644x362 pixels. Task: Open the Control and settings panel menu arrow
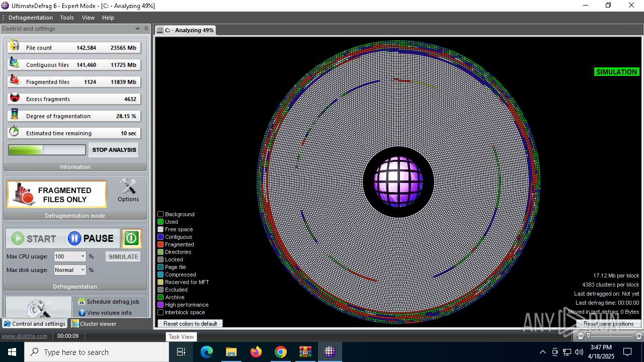tap(137, 29)
